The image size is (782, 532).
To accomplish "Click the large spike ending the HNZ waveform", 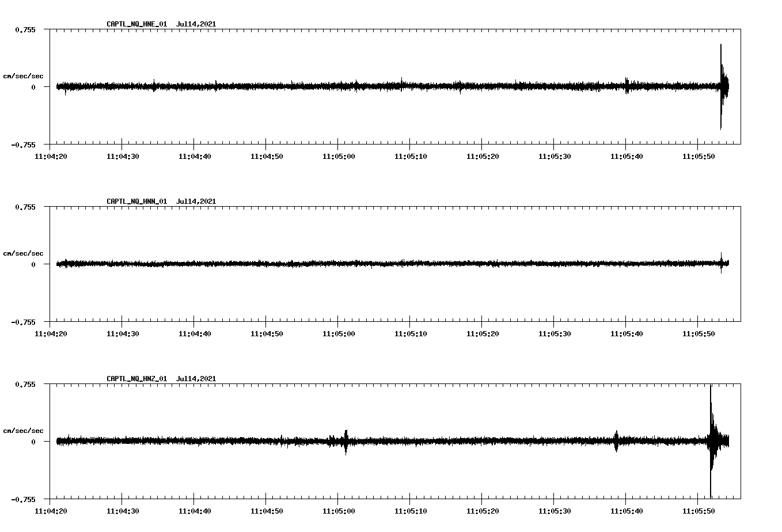I will 713,441.
